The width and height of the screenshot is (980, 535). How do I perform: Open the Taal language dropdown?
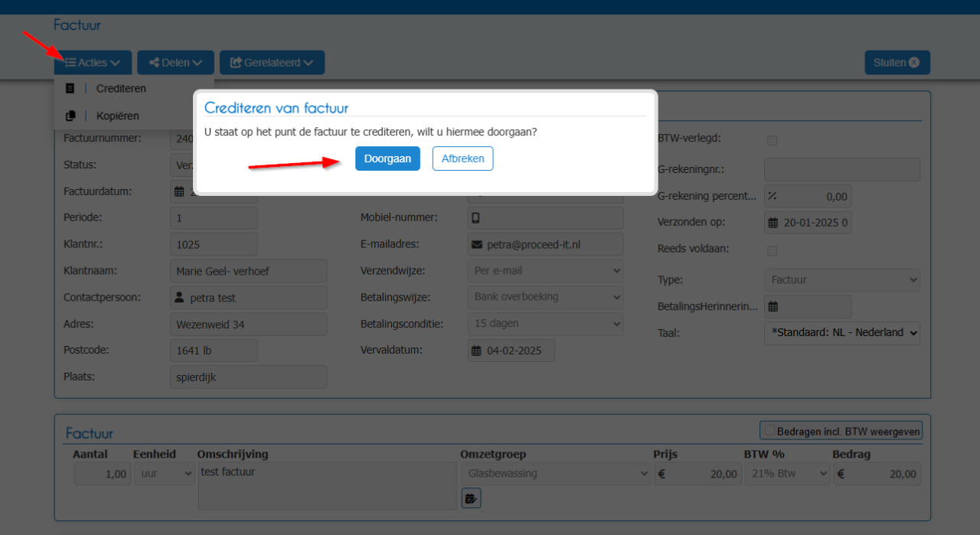coord(842,333)
